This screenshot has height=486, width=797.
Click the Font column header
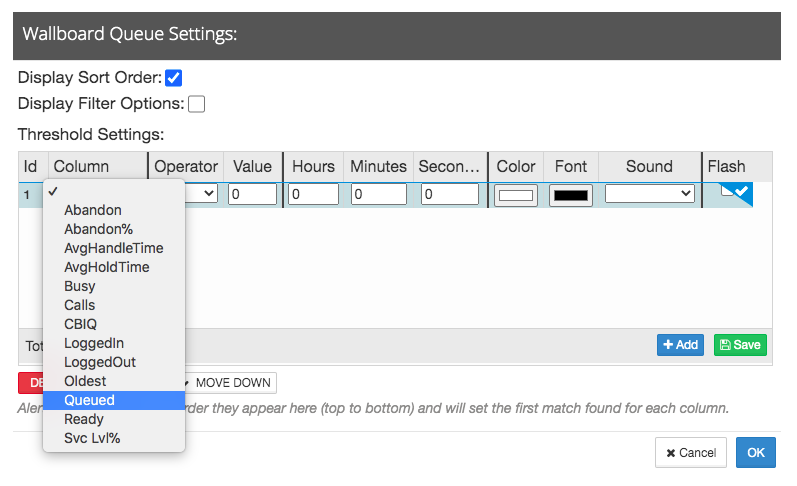coord(571,166)
